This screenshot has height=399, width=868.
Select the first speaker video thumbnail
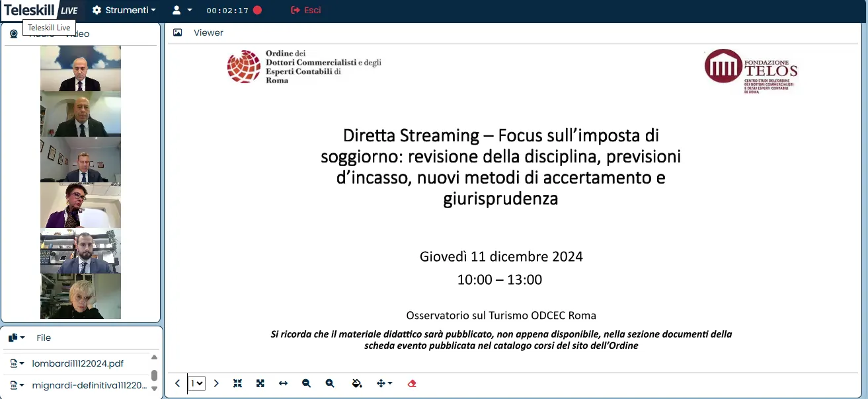tap(81, 68)
